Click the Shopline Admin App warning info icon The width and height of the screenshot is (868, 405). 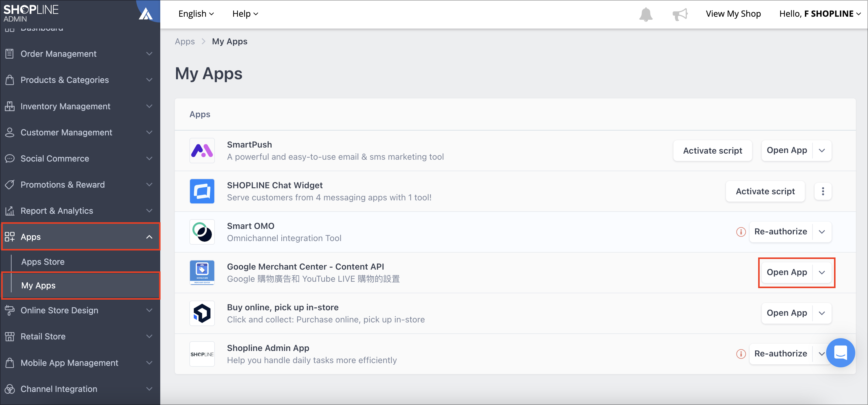(741, 354)
